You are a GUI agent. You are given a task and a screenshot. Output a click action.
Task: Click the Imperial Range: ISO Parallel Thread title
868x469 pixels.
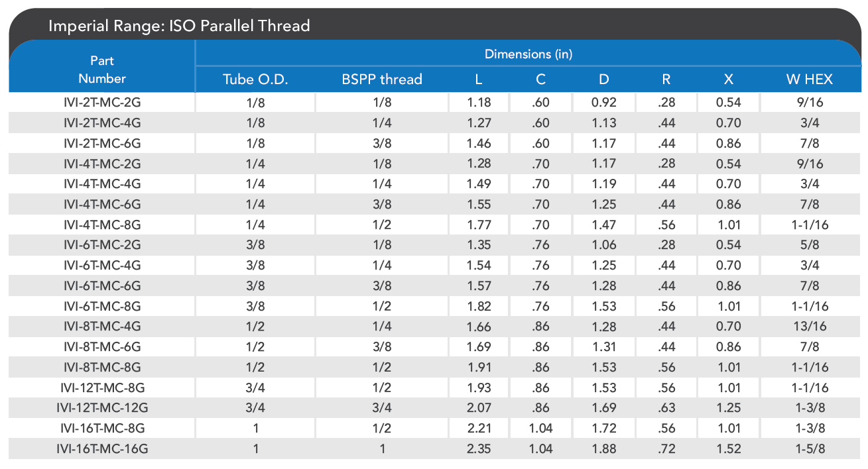click(179, 26)
